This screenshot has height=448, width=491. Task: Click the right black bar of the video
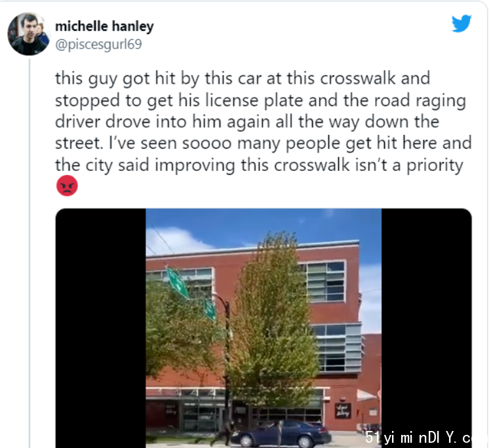(427, 328)
